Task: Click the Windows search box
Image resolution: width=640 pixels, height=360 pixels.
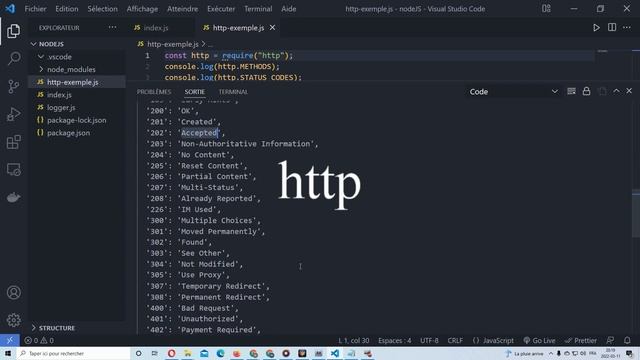Action: click(73, 353)
